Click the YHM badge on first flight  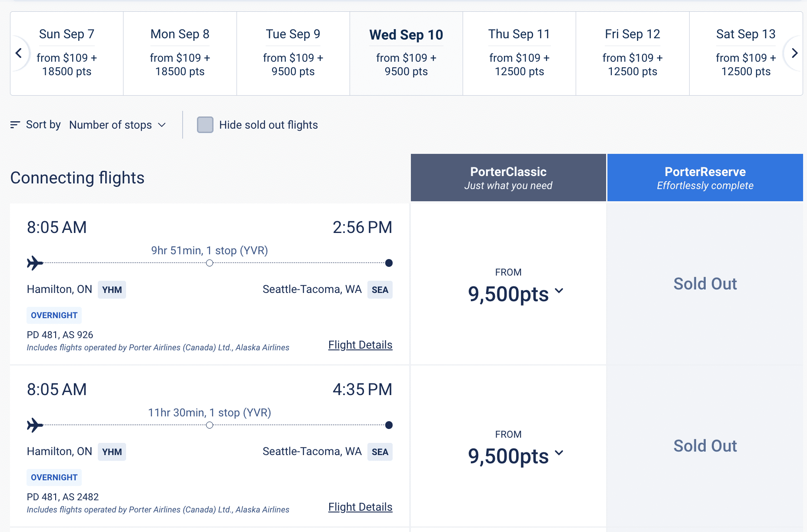click(112, 290)
